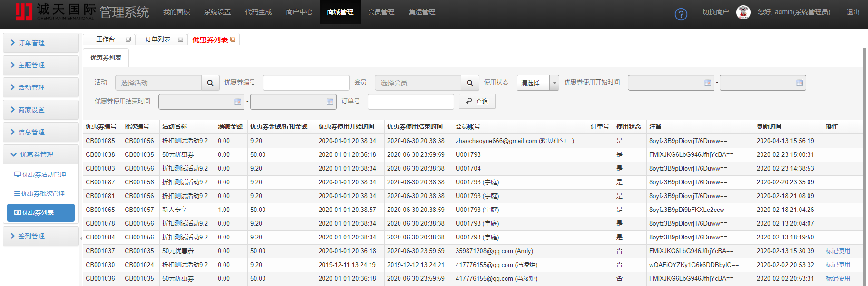The height and width of the screenshot is (286, 868).
Task: Click the 查询 search button
Action: pos(477,101)
